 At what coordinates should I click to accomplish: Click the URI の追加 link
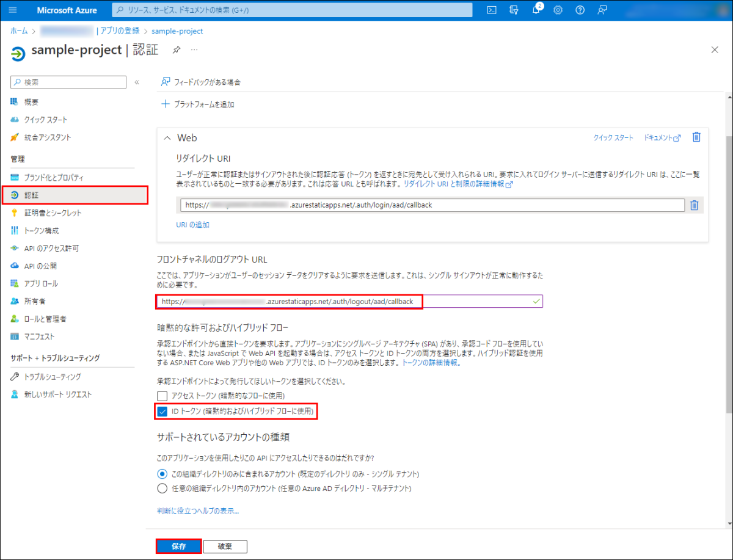pyautogui.click(x=192, y=225)
